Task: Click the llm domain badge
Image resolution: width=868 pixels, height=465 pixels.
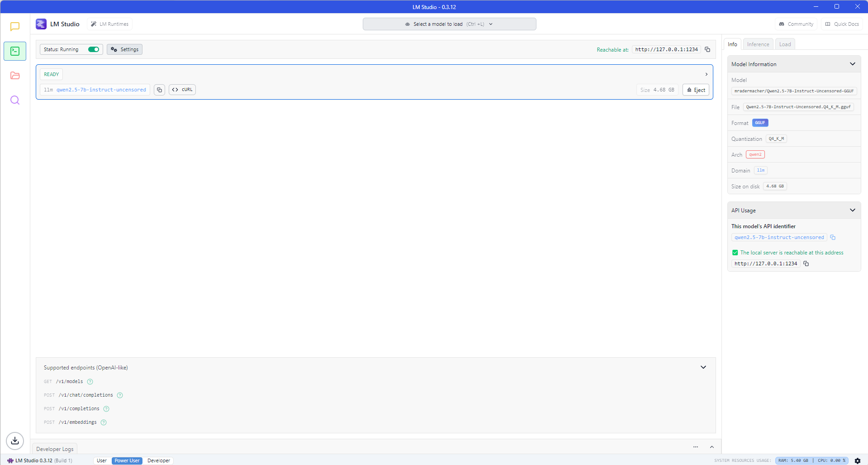Action: [761, 170]
